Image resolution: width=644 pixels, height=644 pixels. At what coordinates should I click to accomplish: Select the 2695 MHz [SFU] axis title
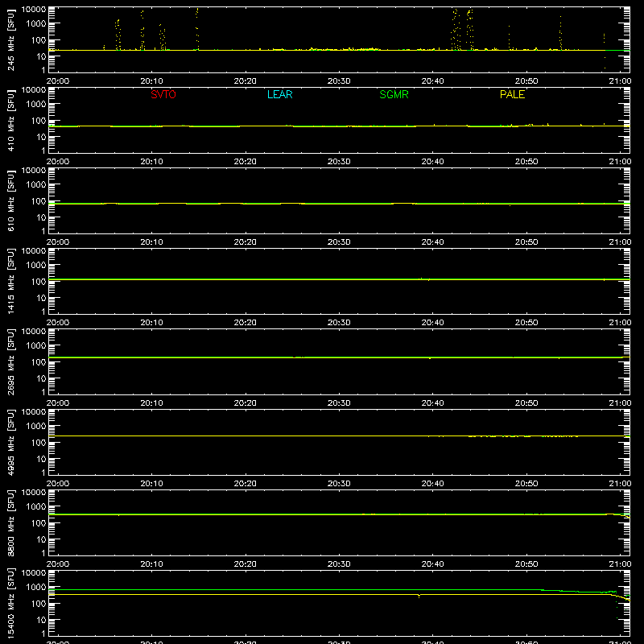11,361
